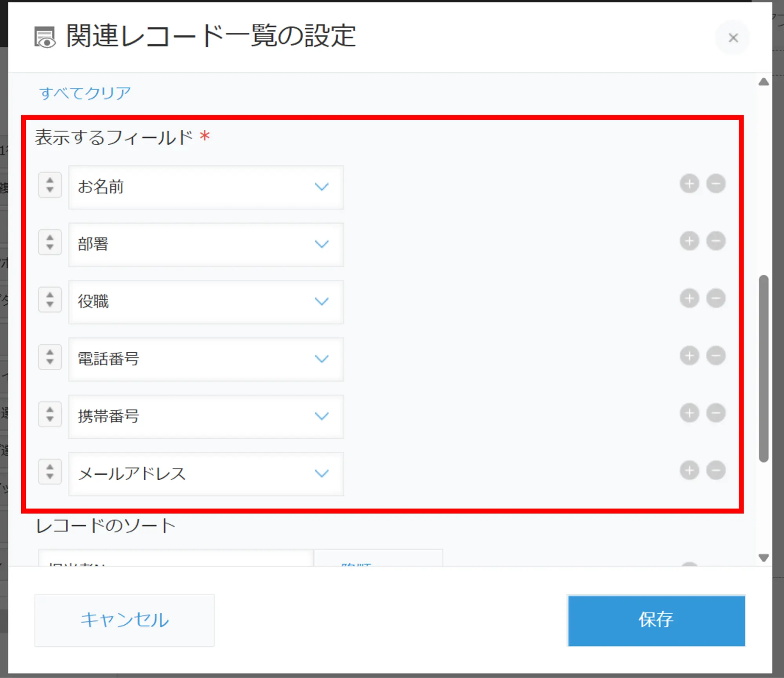
Task: Click the plus icon beside お名前 row
Action: [x=689, y=184]
